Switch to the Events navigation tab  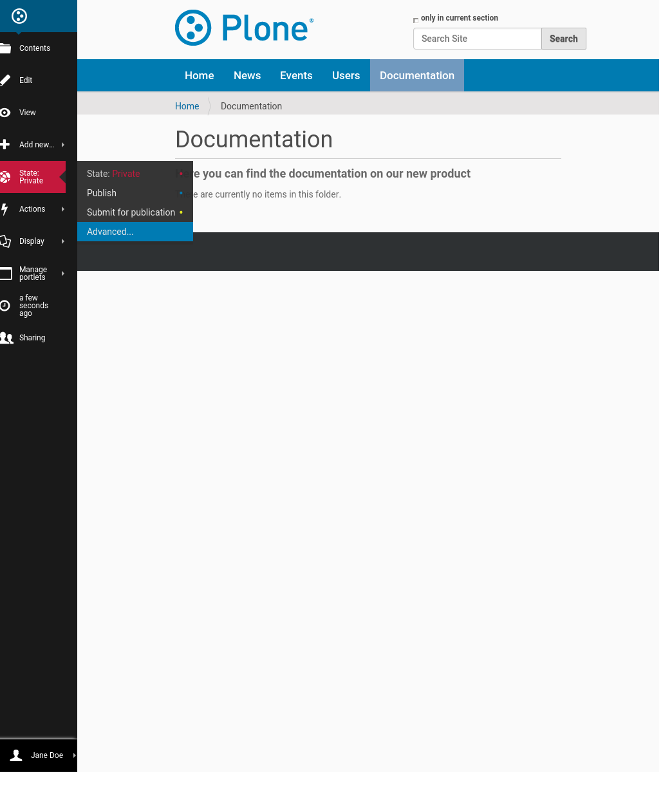pyautogui.click(x=296, y=75)
